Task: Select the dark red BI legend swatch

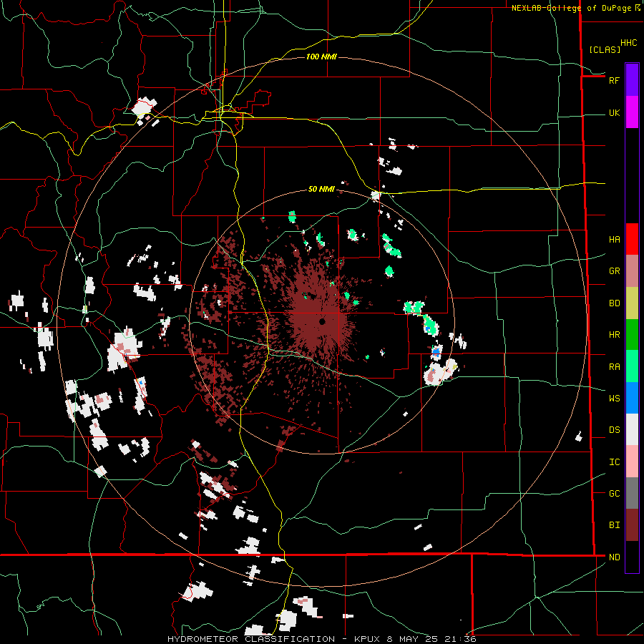Action: (x=632, y=525)
